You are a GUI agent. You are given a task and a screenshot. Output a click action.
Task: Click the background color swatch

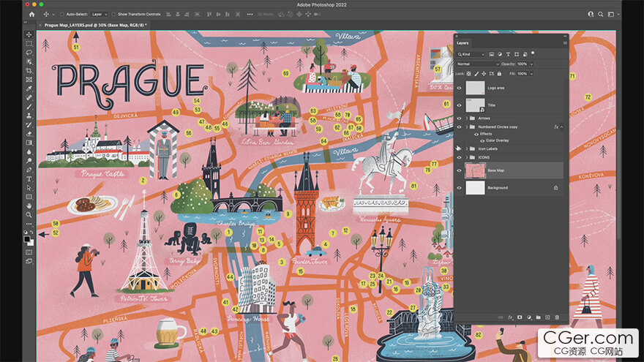(x=31, y=243)
